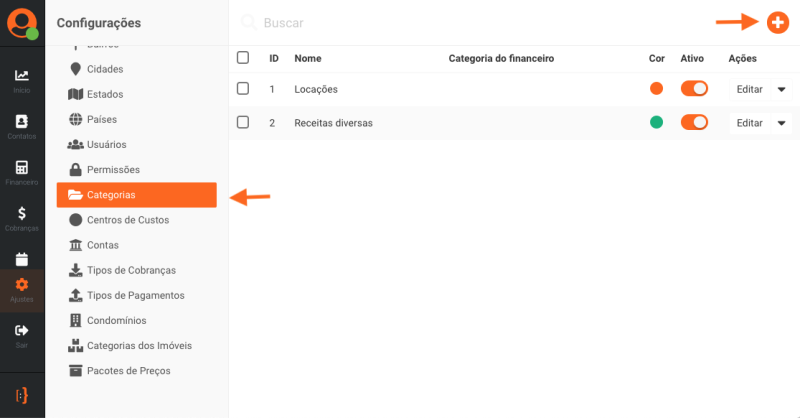This screenshot has height=418, width=800.
Task: Toggle Ativo switch for Locações
Action: click(694, 89)
